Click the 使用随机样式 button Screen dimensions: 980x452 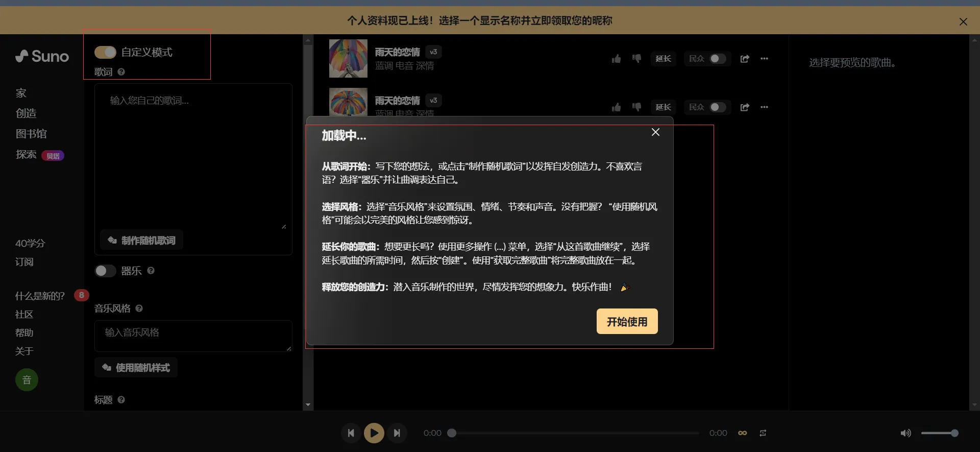click(136, 368)
